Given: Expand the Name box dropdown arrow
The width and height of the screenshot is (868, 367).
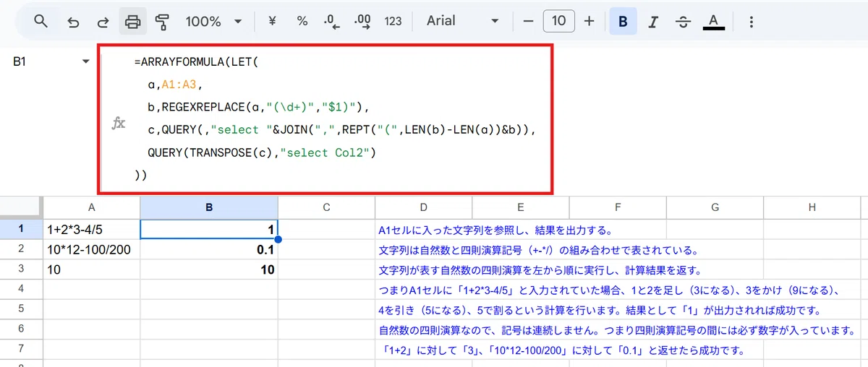Looking at the screenshot, I should (x=86, y=62).
